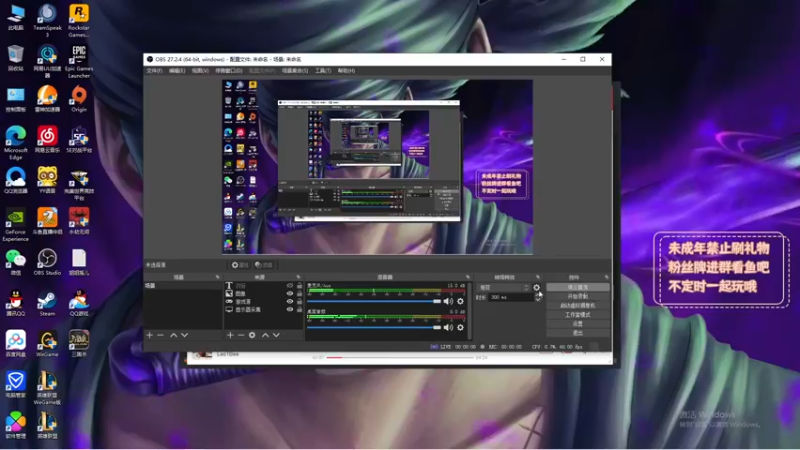This screenshot has width=800, height=450.
Task: Toggle visibility of the image source
Action: point(289,293)
